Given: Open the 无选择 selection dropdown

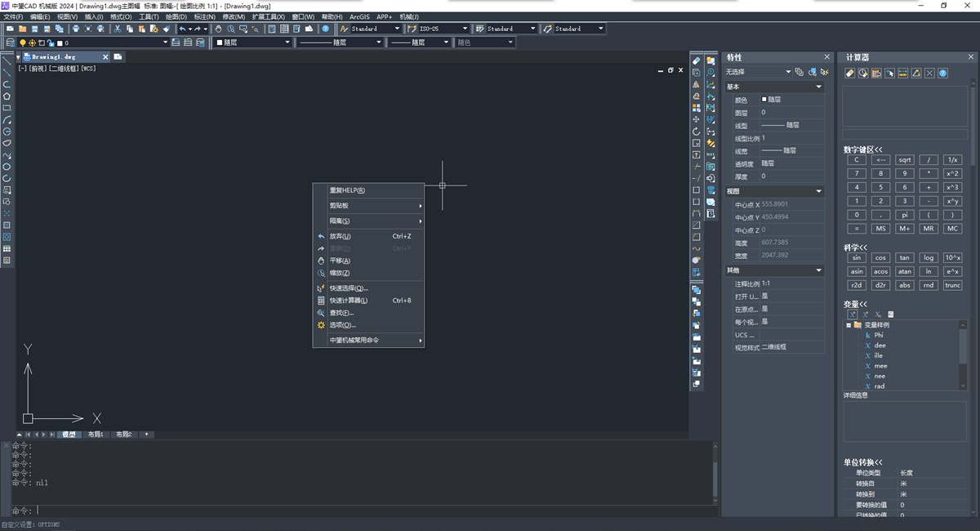Looking at the screenshot, I should [x=788, y=72].
